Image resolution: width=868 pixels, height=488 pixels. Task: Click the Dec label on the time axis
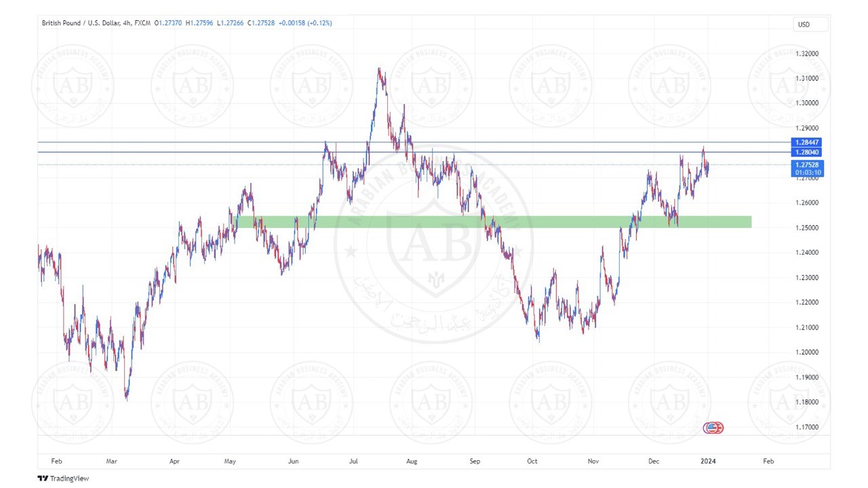pyautogui.click(x=654, y=462)
